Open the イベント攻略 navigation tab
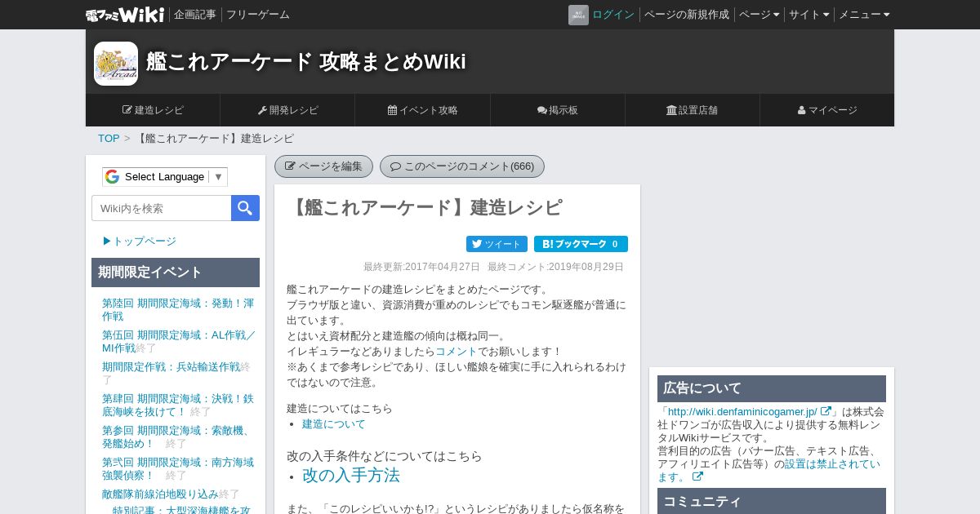 pyautogui.click(x=422, y=110)
